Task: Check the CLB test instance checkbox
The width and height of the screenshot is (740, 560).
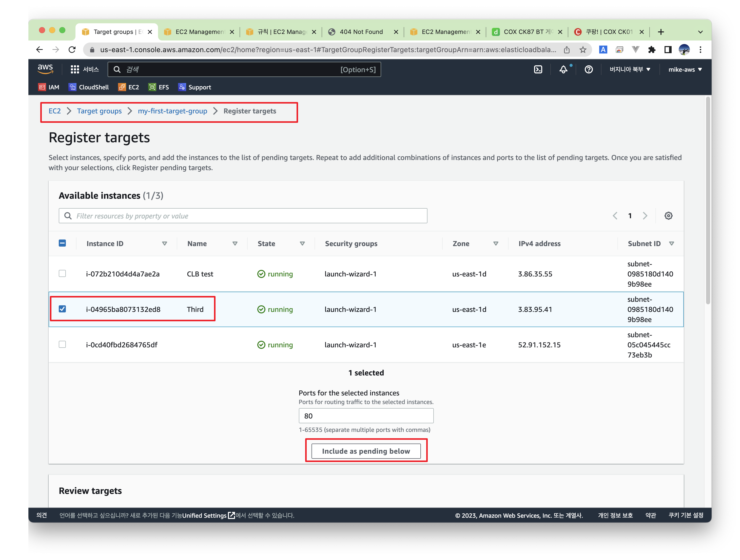Action: pyautogui.click(x=62, y=273)
